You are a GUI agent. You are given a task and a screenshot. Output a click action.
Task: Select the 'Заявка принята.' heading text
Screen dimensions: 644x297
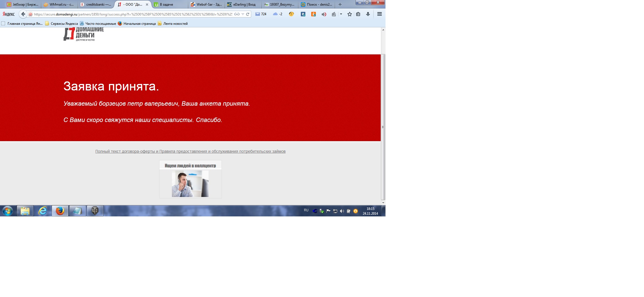[111, 86]
